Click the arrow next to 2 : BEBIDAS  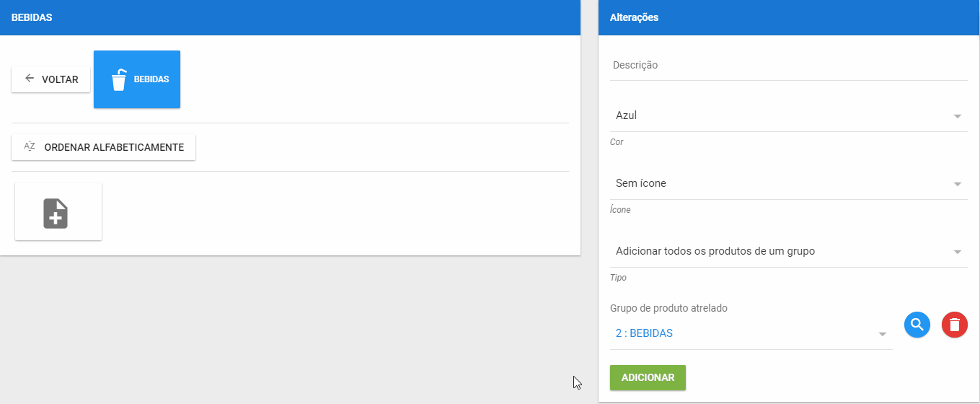tap(883, 334)
